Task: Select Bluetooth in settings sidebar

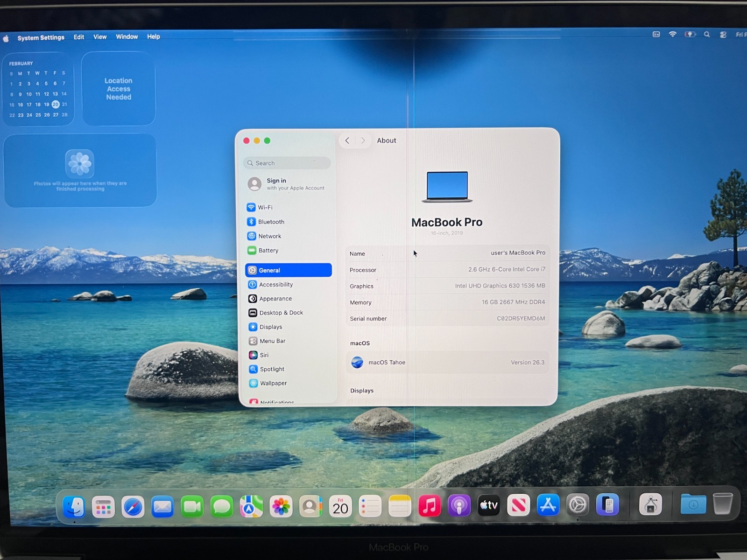Action: 289,222
